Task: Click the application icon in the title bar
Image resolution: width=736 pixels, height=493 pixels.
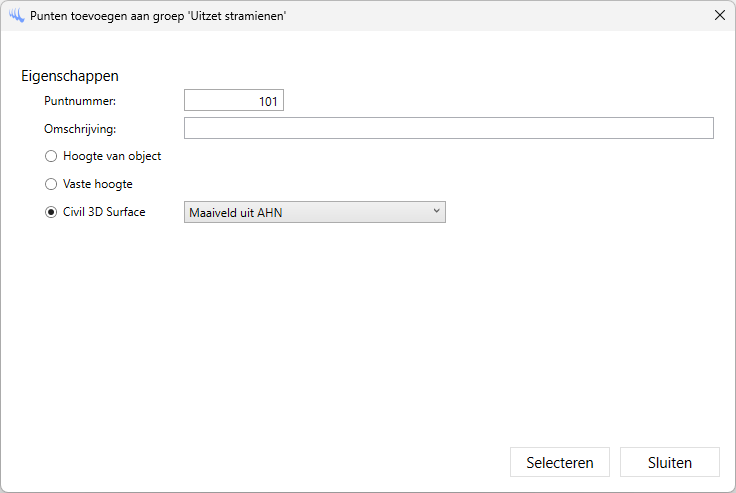Action: coord(16,16)
